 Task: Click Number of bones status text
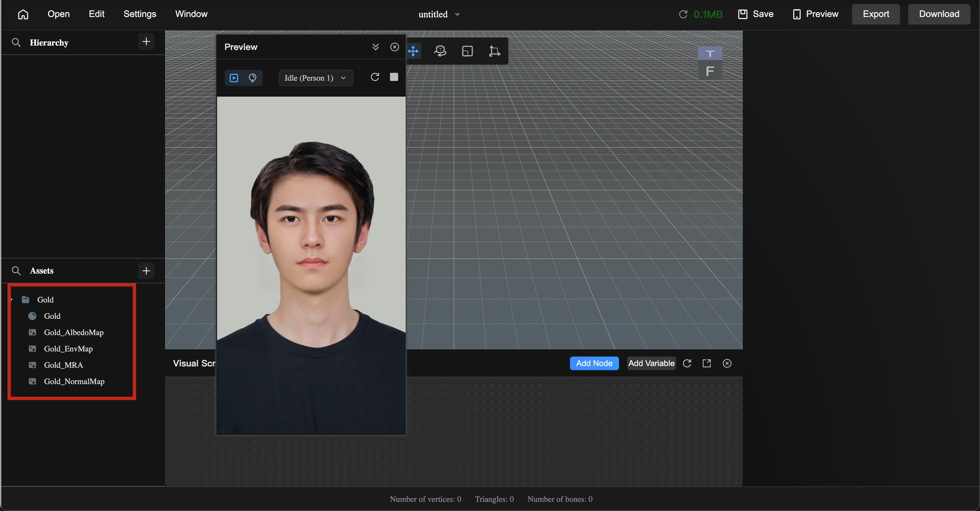(x=560, y=499)
